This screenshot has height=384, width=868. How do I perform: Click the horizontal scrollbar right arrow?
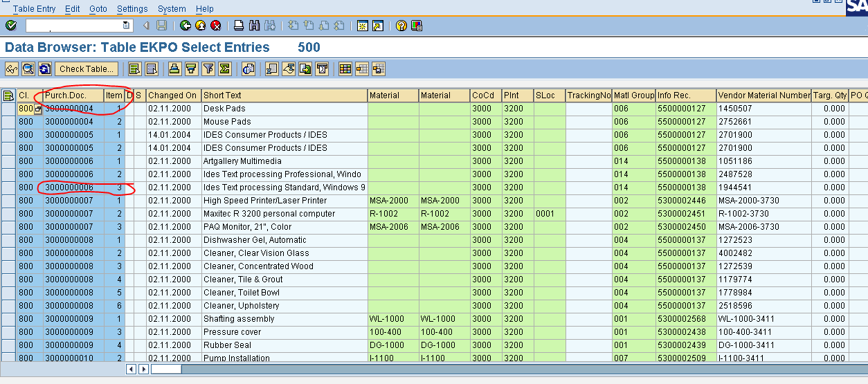point(144,369)
